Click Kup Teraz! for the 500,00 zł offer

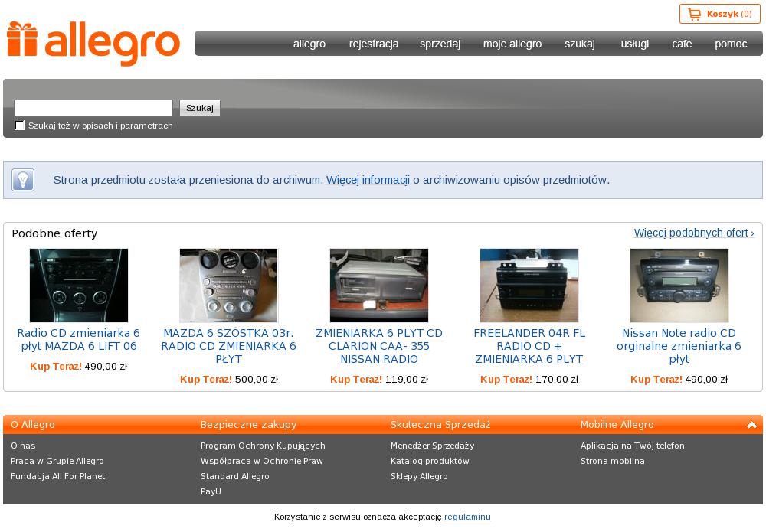pyautogui.click(x=206, y=379)
